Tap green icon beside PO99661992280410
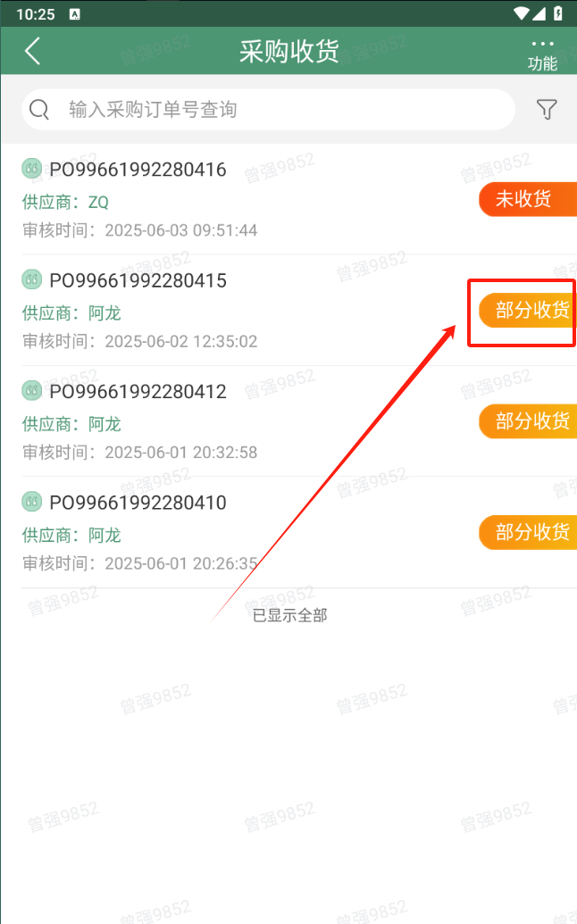 (x=32, y=502)
